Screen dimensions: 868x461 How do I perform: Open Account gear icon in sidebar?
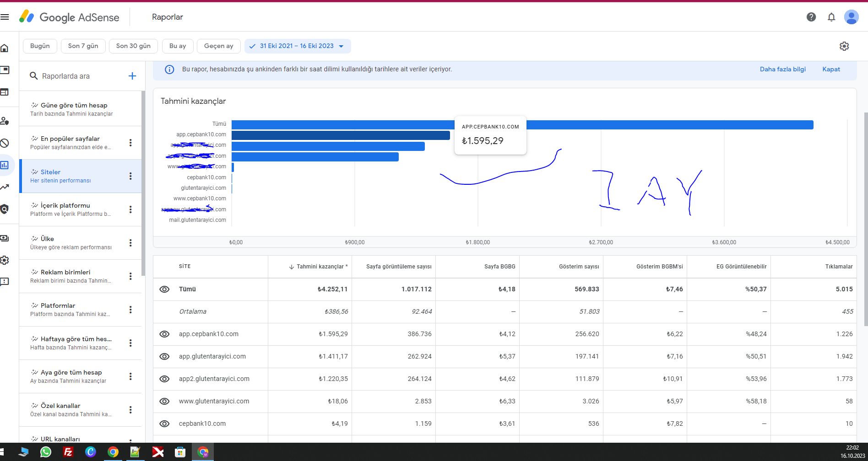tap(5, 260)
